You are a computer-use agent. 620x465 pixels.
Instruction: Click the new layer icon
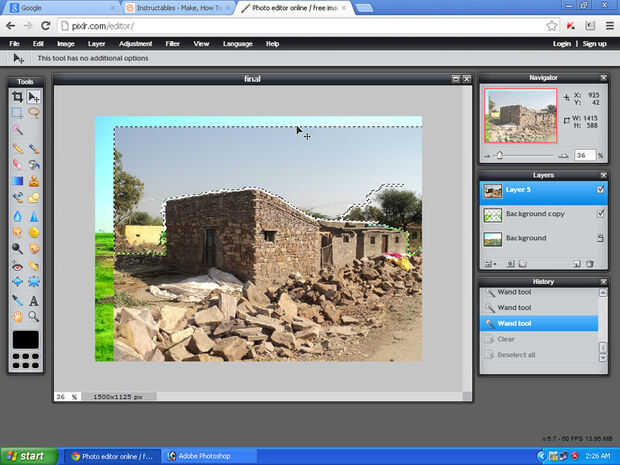click(577, 263)
